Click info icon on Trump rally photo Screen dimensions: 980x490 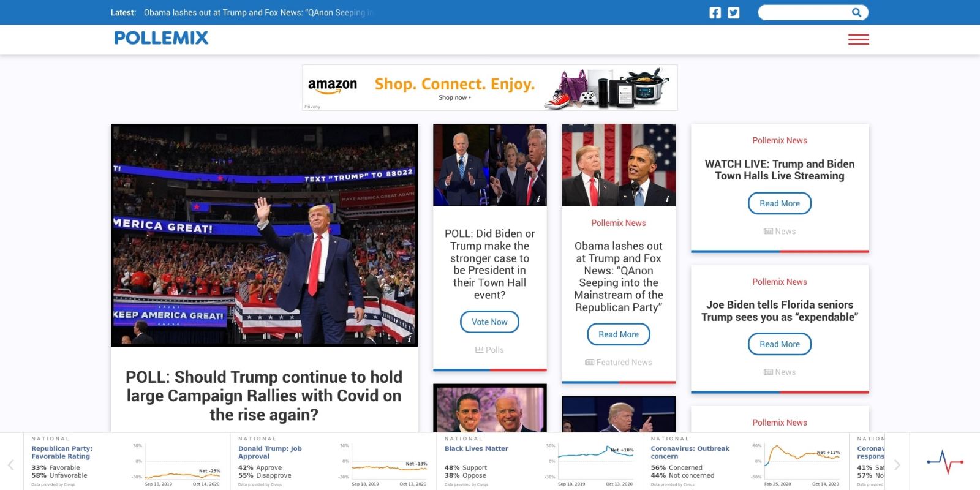(410, 339)
